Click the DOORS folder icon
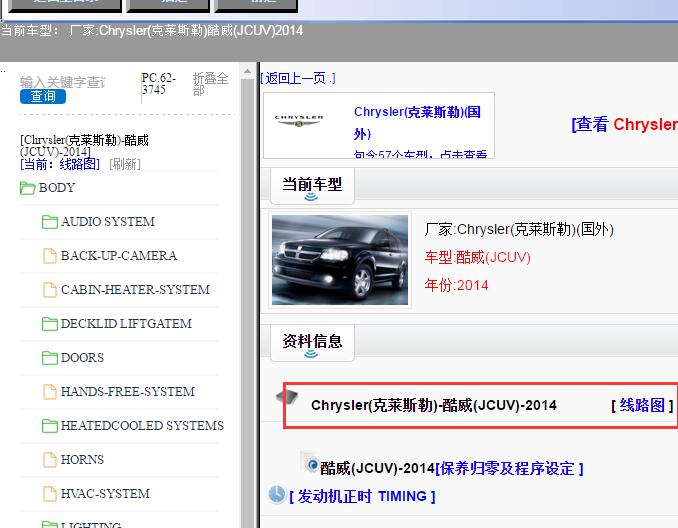 point(50,358)
